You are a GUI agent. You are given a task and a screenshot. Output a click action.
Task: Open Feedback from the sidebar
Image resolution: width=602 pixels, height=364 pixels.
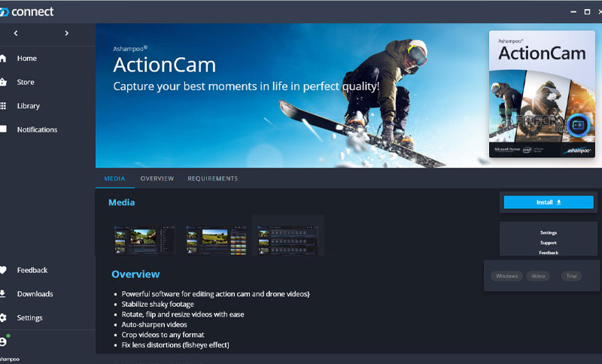coord(32,270)
